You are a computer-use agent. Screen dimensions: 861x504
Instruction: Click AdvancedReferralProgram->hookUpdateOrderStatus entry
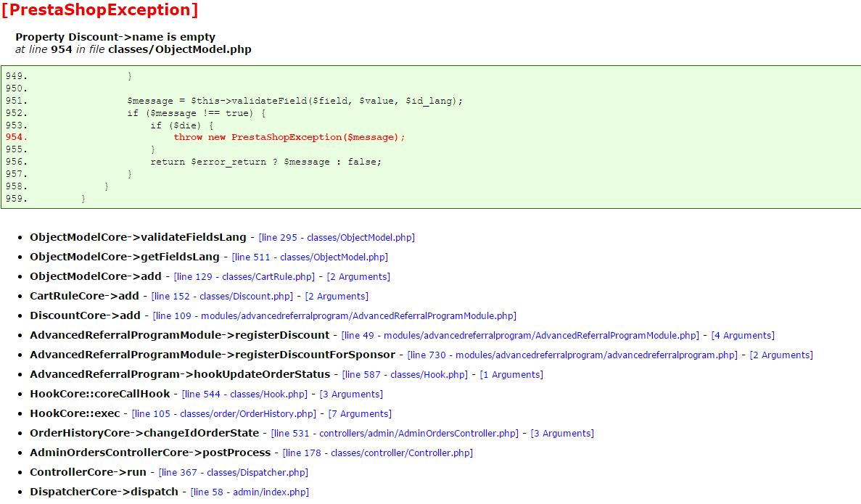180,374
